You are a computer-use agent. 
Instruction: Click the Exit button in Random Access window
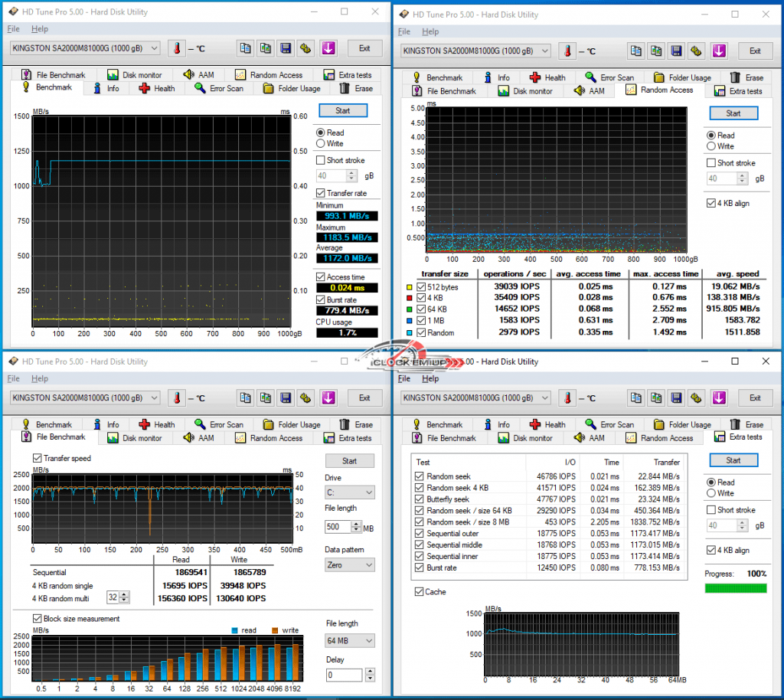point(755,51)
